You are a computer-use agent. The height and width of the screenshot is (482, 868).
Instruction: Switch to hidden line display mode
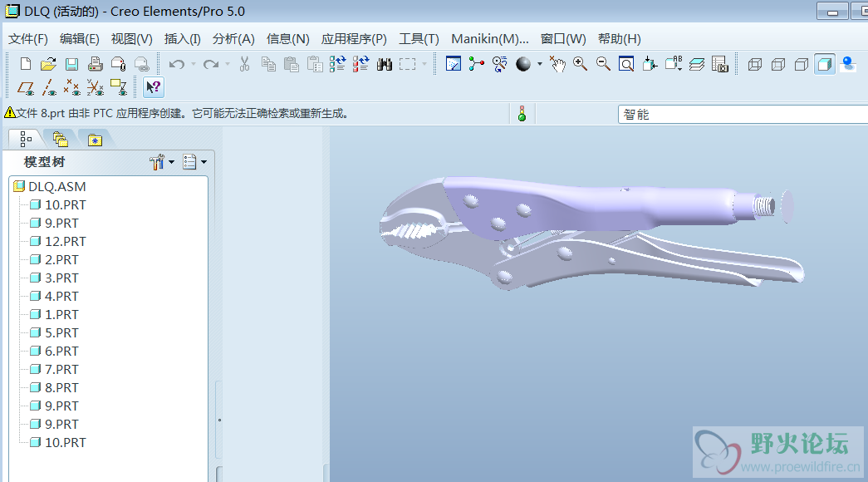778,64
